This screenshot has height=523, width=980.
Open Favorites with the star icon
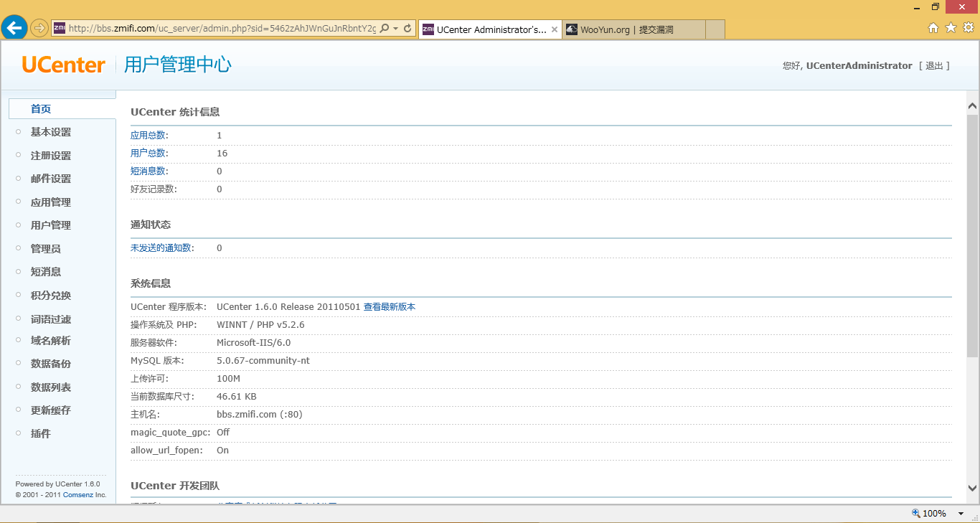(951, 28)
